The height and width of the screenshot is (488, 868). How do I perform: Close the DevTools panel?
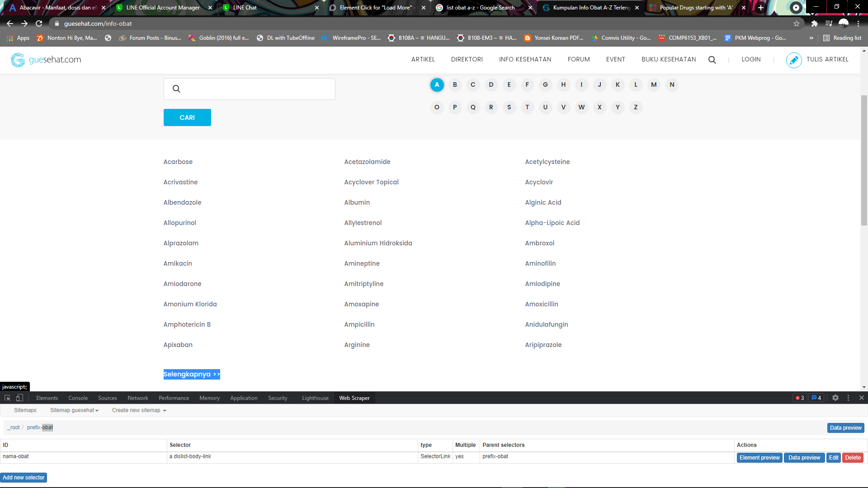861,398
